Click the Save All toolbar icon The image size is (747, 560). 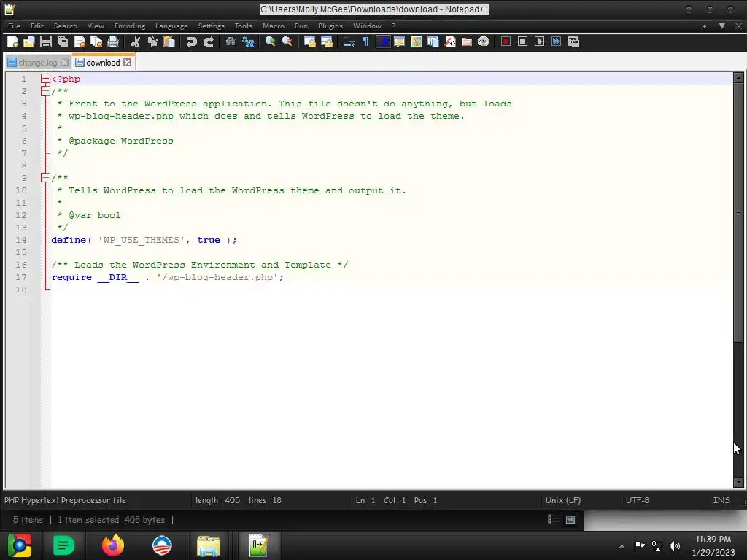pos(63,42)
